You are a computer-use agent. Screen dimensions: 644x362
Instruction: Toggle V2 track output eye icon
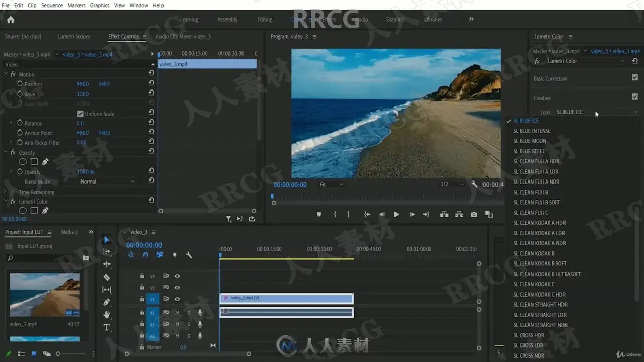click(x=177, y=288)
